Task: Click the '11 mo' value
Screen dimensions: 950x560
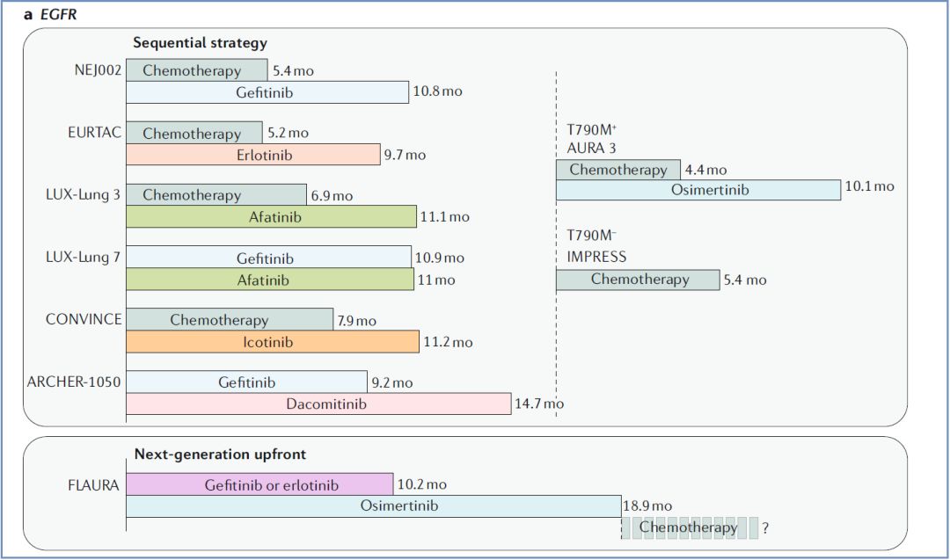Action: point(436,280)
